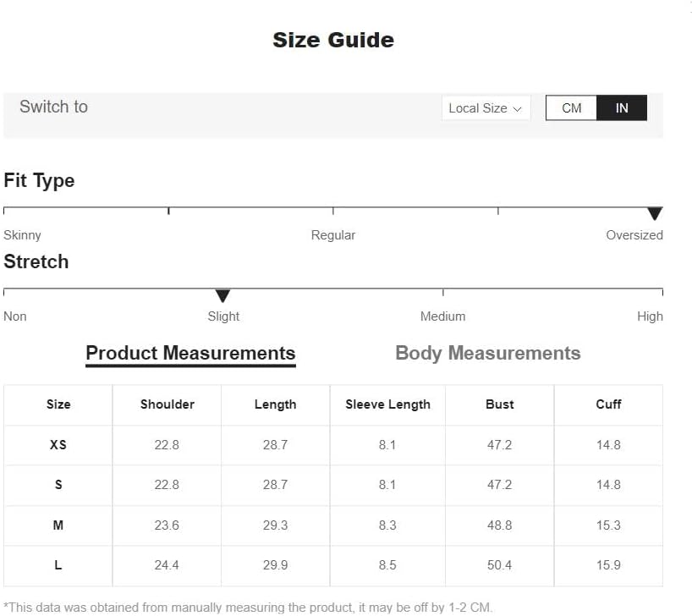The image size is (692, 616).
Task: Click the High label on Stretch scale
Action: pos(650,316)
